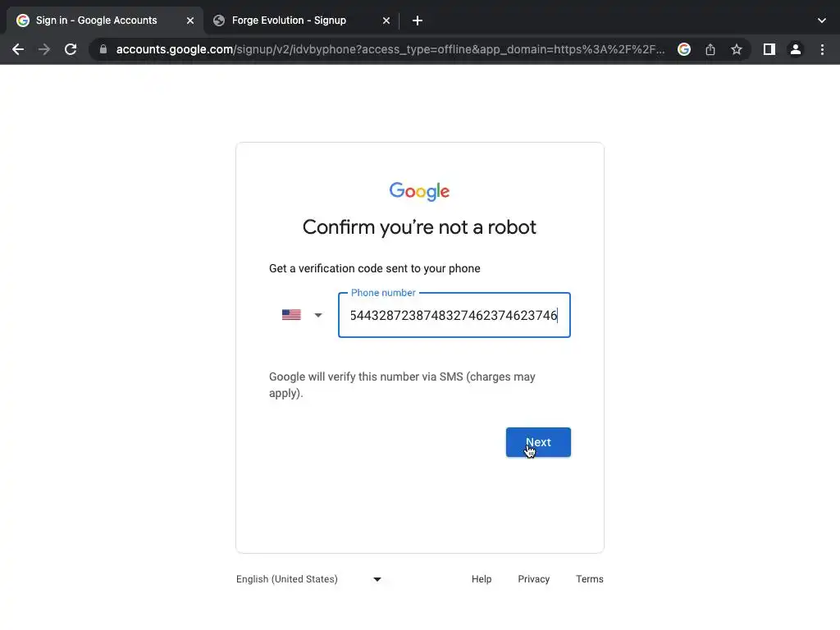Open the Privacy link
The height and width of the screenshot is (630, 840).
click(533, 579)
